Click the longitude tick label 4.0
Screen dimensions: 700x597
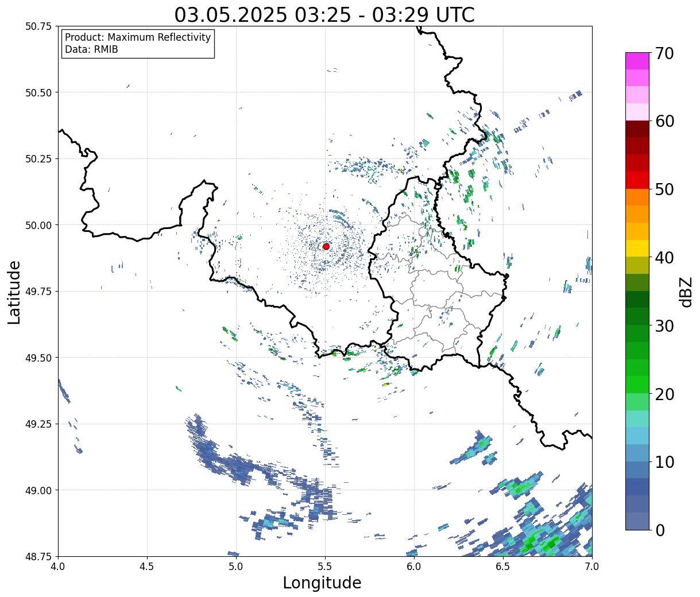pos(58,566)
